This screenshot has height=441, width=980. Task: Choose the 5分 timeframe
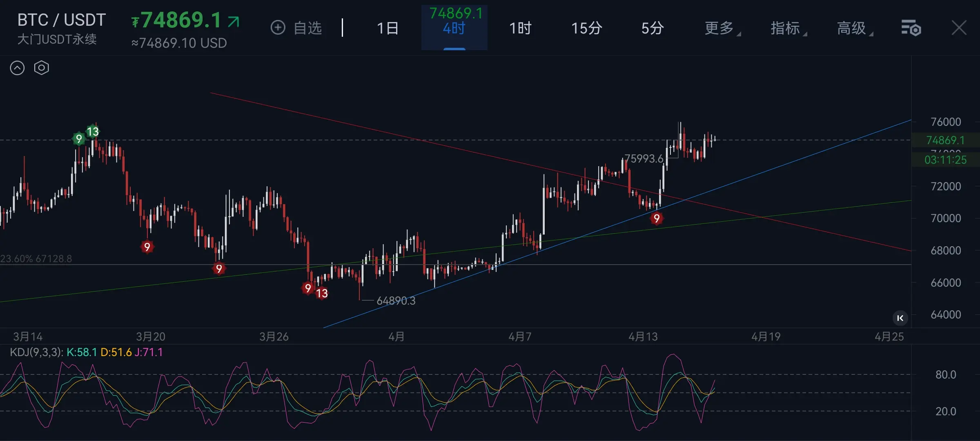point(652,28)
